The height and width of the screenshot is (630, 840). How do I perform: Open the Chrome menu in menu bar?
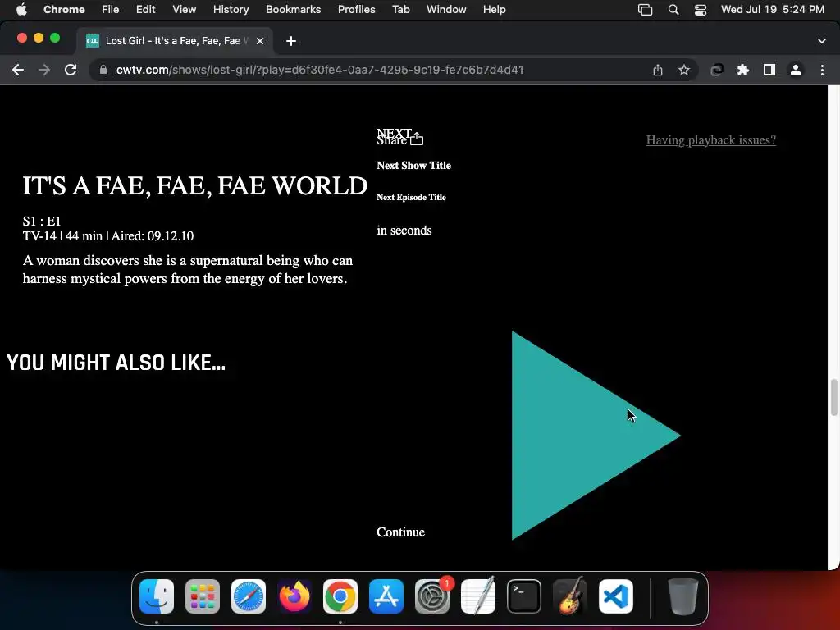(x=64, y=9)
